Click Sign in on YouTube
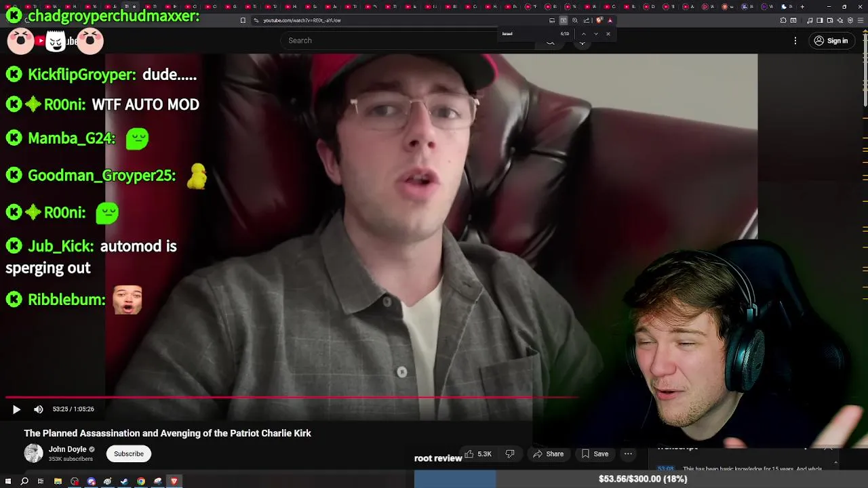868x488 pixels. tap(831, 41)
